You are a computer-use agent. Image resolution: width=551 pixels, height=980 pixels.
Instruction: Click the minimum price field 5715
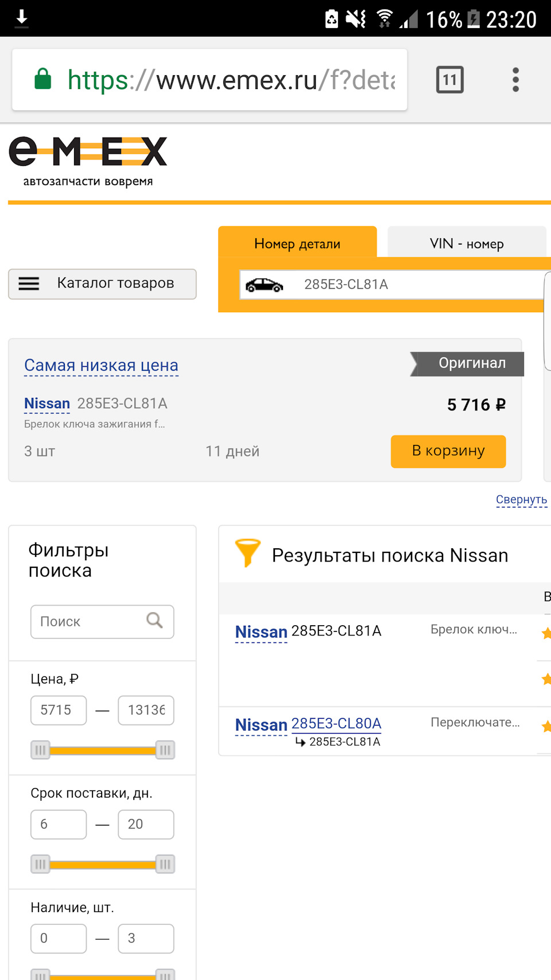59,710
